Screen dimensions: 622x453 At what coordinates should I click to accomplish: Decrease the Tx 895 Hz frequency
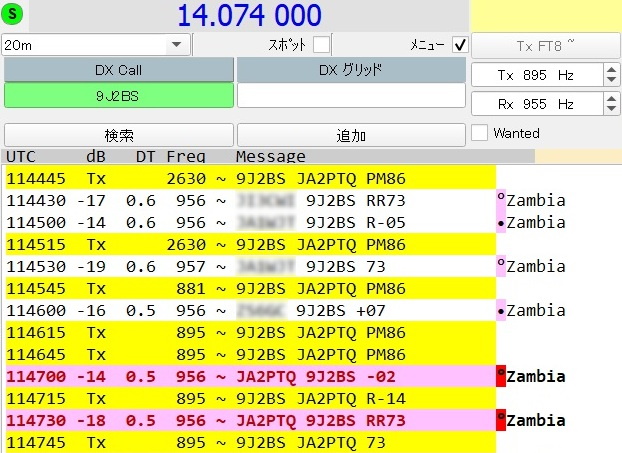tap(611, 80)
